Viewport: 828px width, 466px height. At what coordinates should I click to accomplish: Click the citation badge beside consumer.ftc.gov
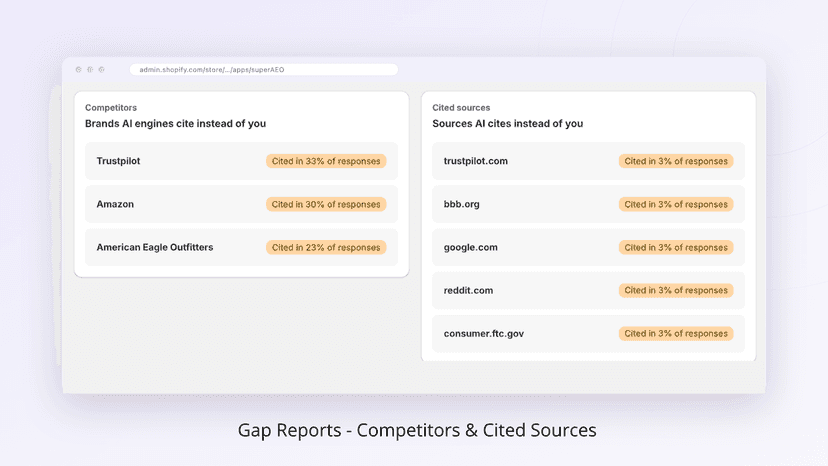pos(676,333)
